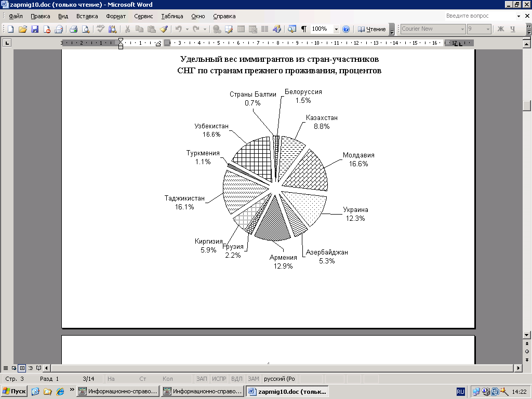
Task: Insert a table from the toolbar
Action: point(241,29)
